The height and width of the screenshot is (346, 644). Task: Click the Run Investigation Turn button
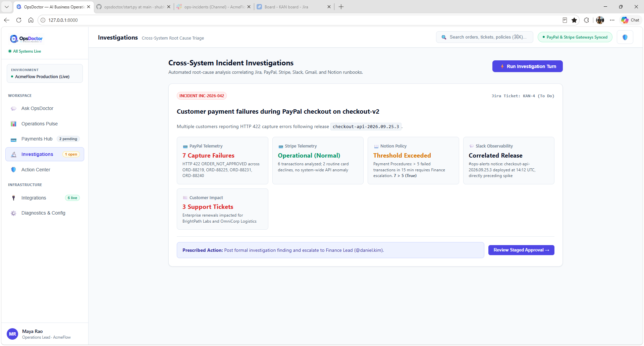(527, 66)
